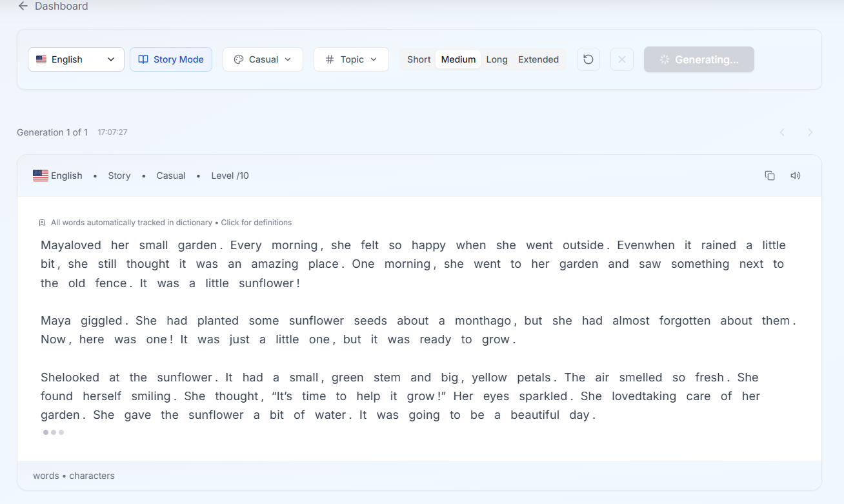Copy the story with the copy icon
This screenshot has width=844, height=504.
click(769, 176)
